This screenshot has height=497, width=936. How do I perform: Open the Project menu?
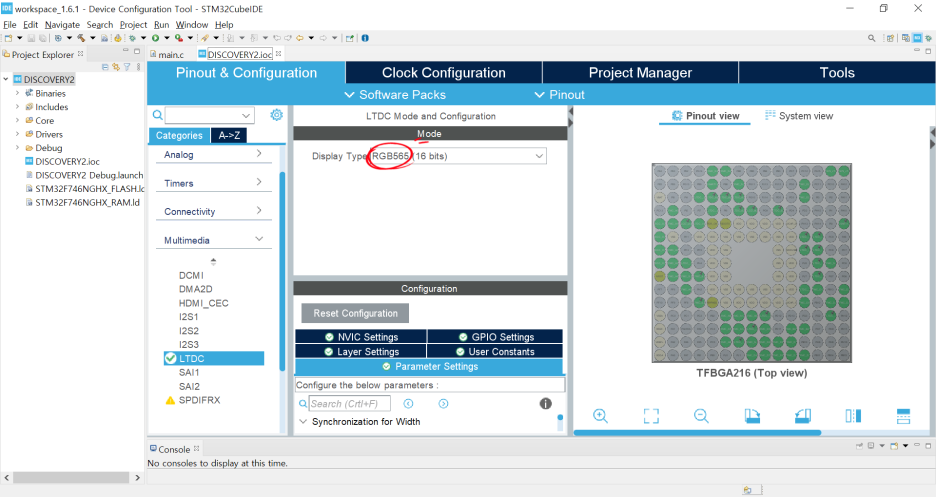[x=133, y=24]
